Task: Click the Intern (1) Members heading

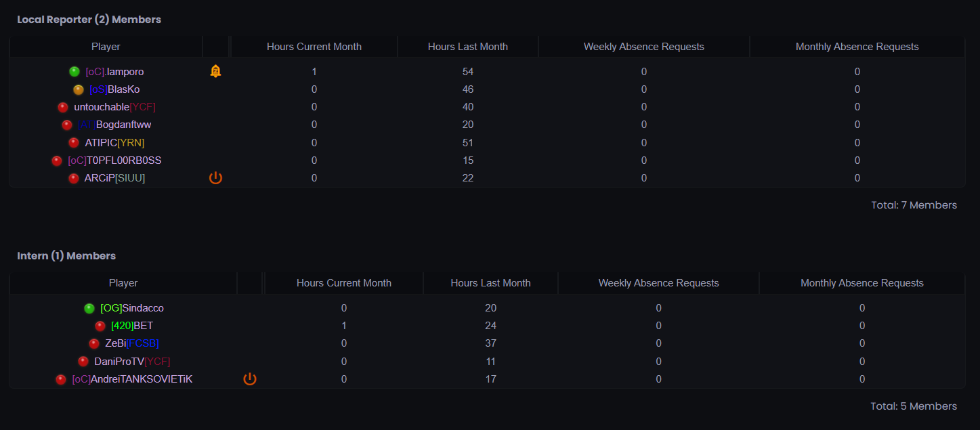Action: 66,256
